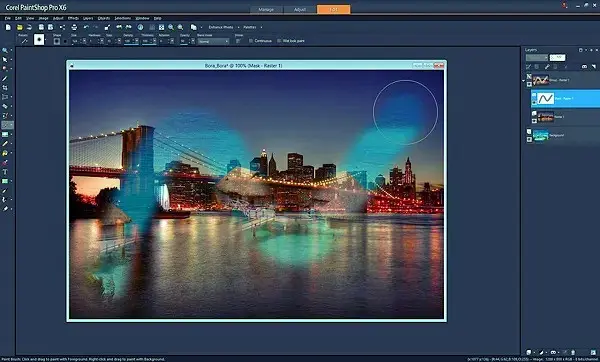Click the New file icon
Screen dimensions: 600x362
point(8,27)
